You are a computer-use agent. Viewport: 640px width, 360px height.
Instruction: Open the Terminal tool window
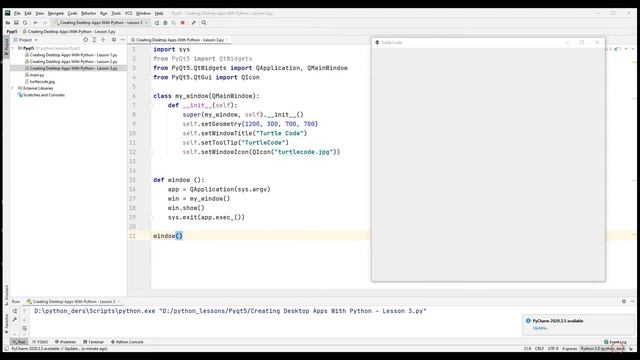[93, 342]
